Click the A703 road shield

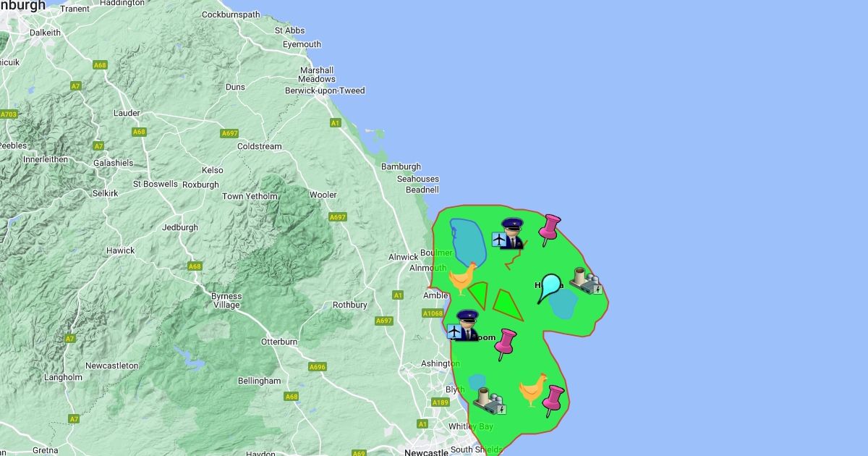[x=9, y=114]
